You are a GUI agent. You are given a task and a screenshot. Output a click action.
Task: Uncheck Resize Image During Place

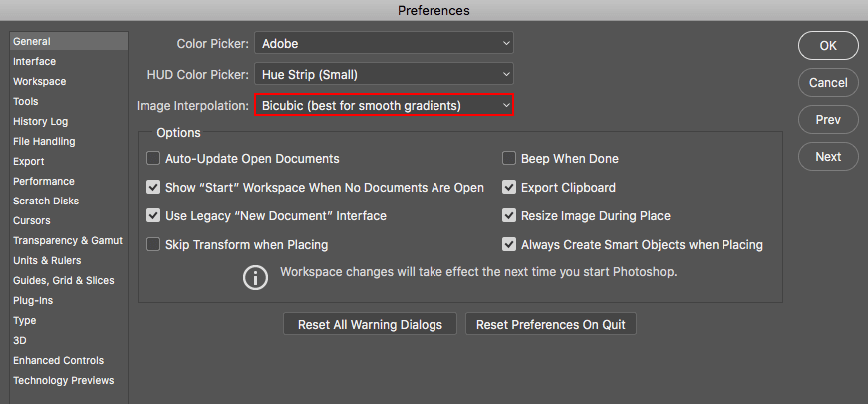508,215
